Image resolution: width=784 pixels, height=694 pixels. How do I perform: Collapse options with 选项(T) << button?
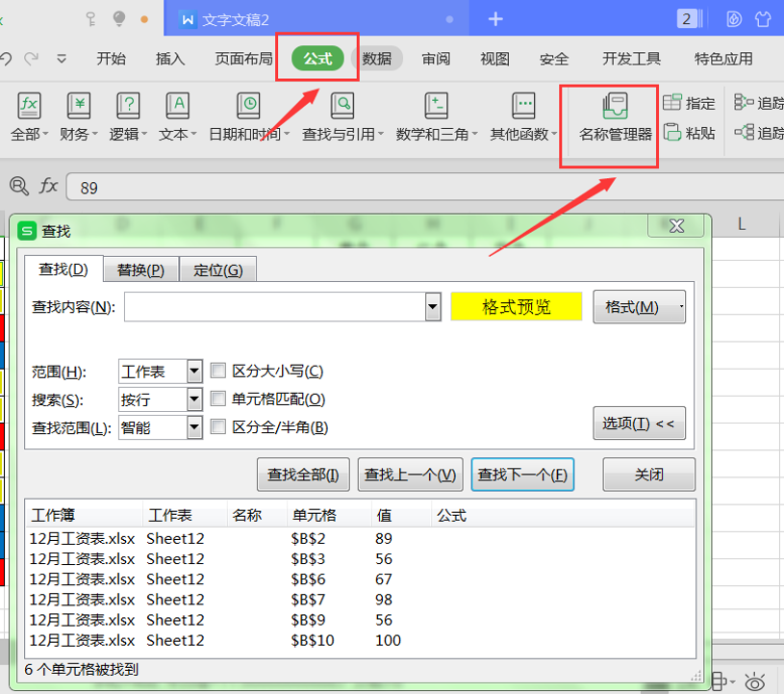639,424
